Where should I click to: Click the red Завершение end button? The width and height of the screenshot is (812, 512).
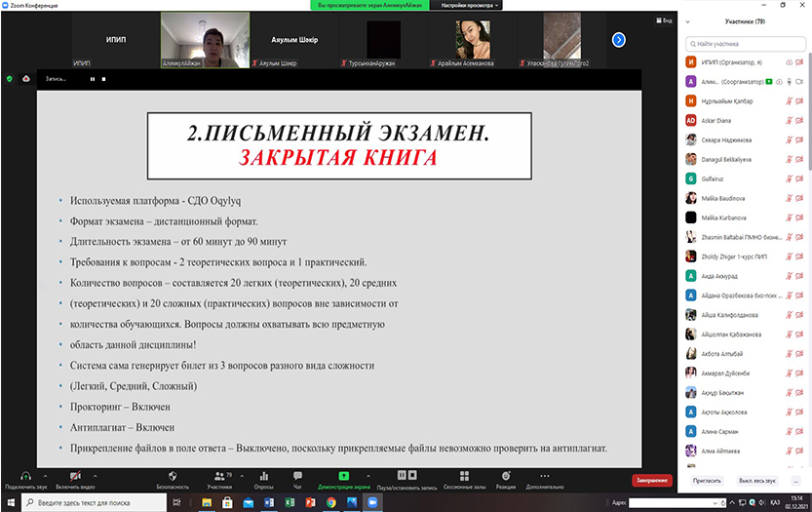pos(652,480)
